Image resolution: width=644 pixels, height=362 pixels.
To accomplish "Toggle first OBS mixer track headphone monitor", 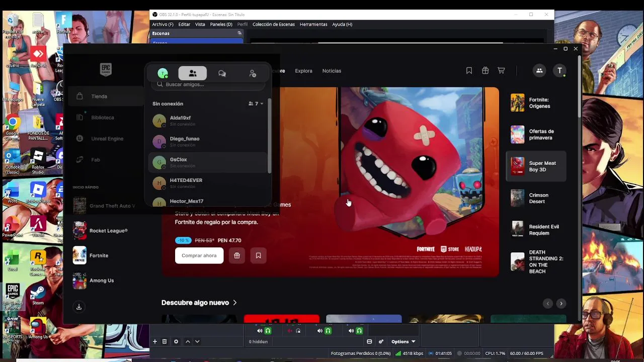I will [x=268, y=330].
